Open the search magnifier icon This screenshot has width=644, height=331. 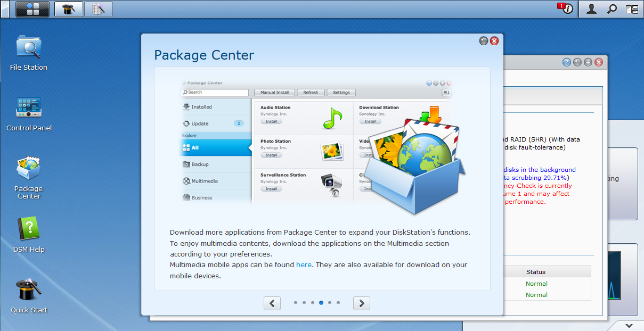(x=612, y=9)
